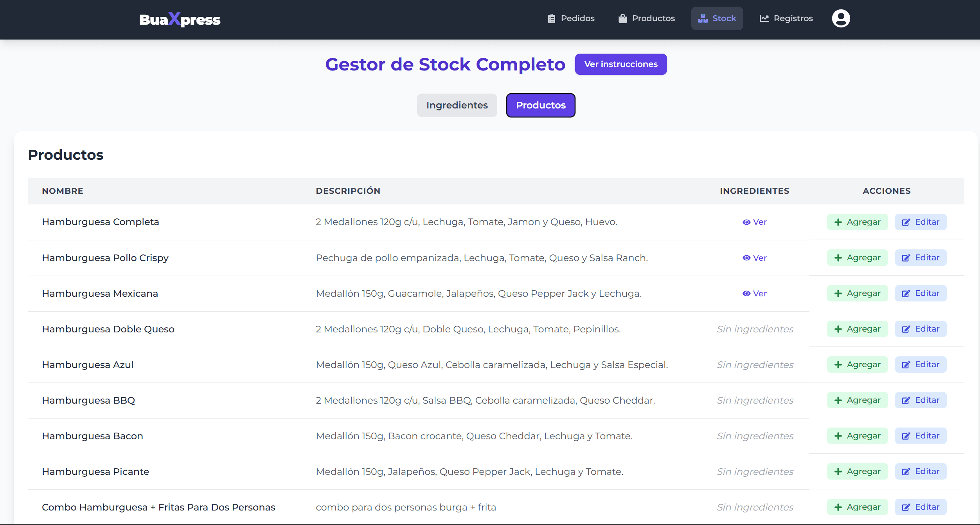Click Hamburguesa Mexicana product name
Screen dimensions: 980x525
coord(100,294)
